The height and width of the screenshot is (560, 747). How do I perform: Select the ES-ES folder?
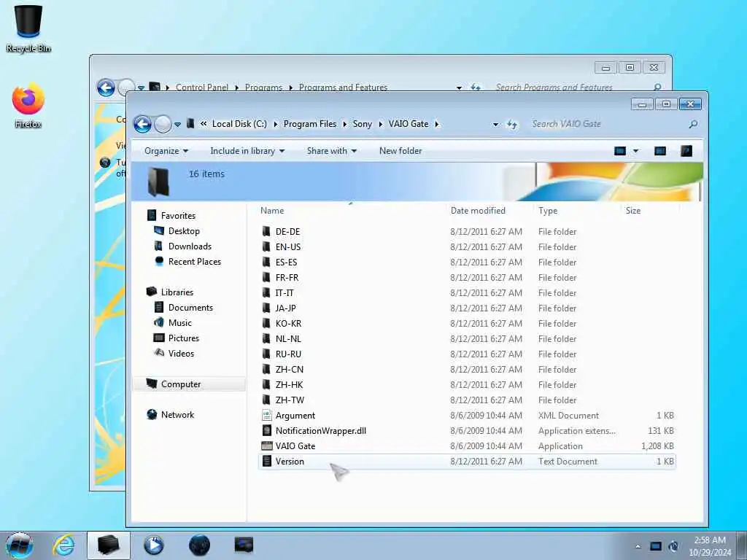[x=286, y=262]
